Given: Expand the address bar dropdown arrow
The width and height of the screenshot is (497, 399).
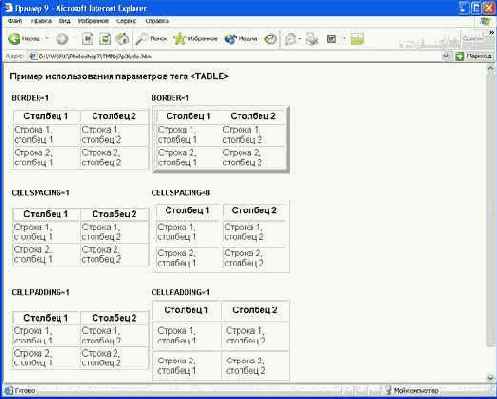Looking at the screenshot, I should pyautogui.click(x=446, y=56).
